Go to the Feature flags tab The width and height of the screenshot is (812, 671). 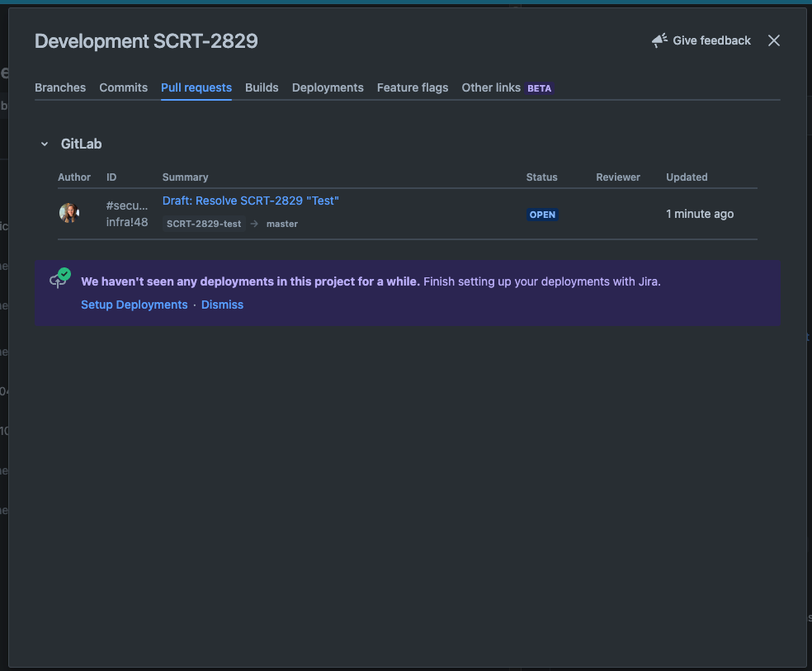(413, 87)
